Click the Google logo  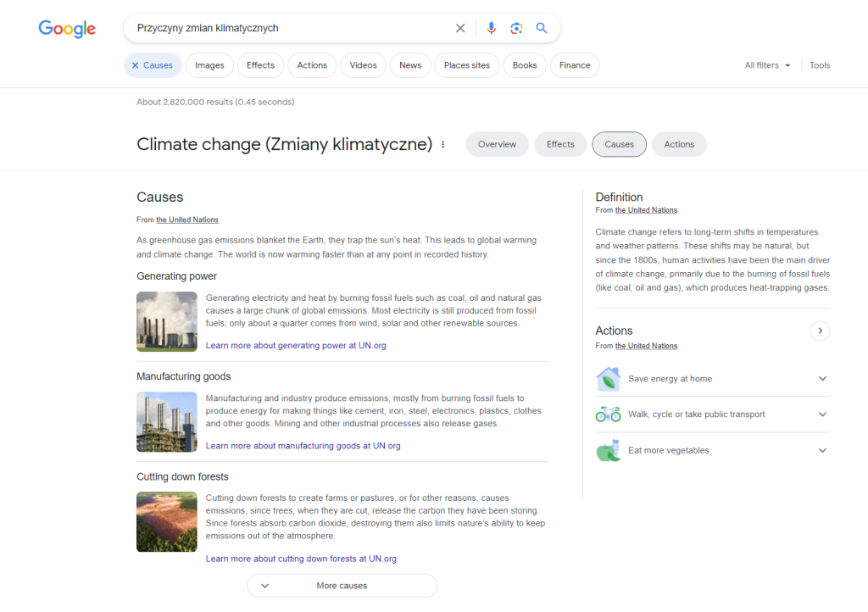click(x=67, y=28)
